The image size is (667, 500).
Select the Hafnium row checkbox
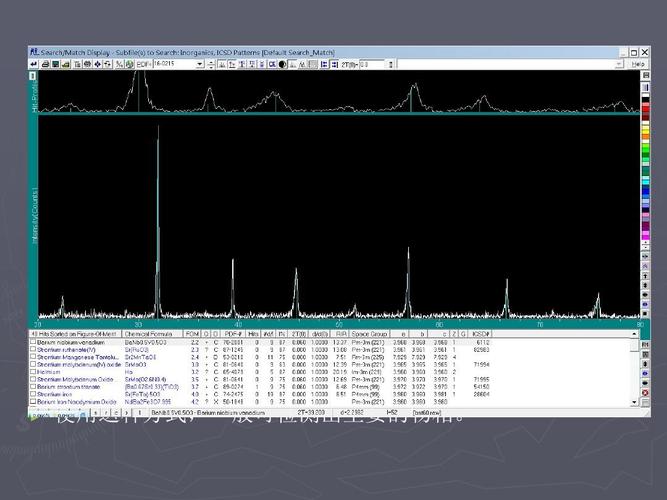point(34,371)
